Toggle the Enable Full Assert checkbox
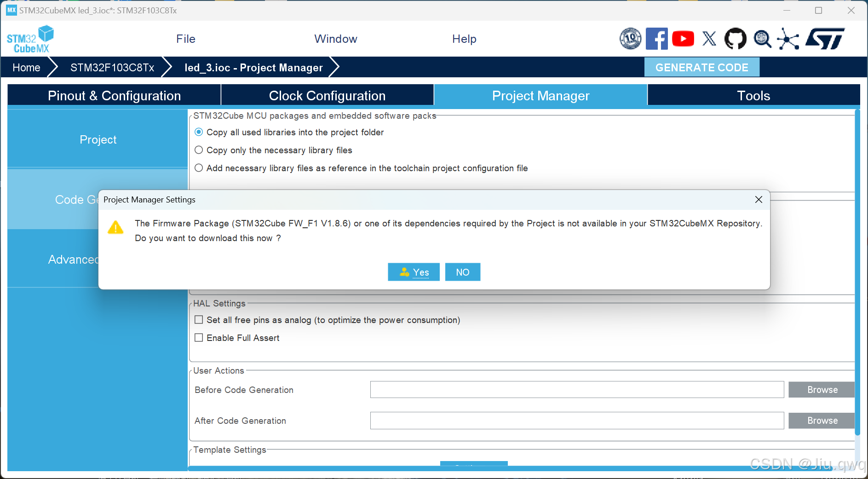Image resolution: width=868 pixels, height=479 pixels. [199, 338]
